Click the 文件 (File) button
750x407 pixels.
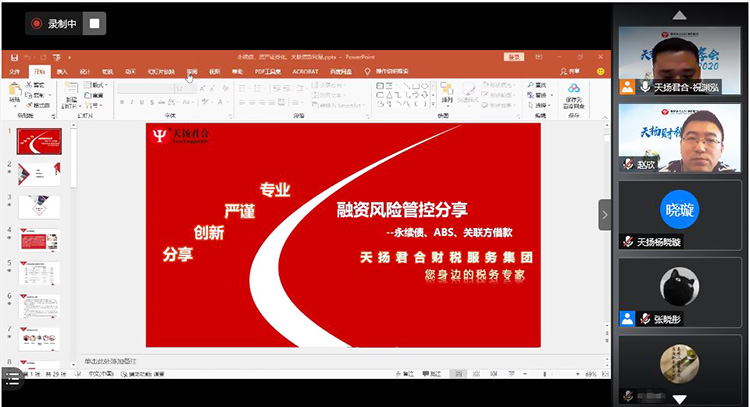click(x=15, y=72)
